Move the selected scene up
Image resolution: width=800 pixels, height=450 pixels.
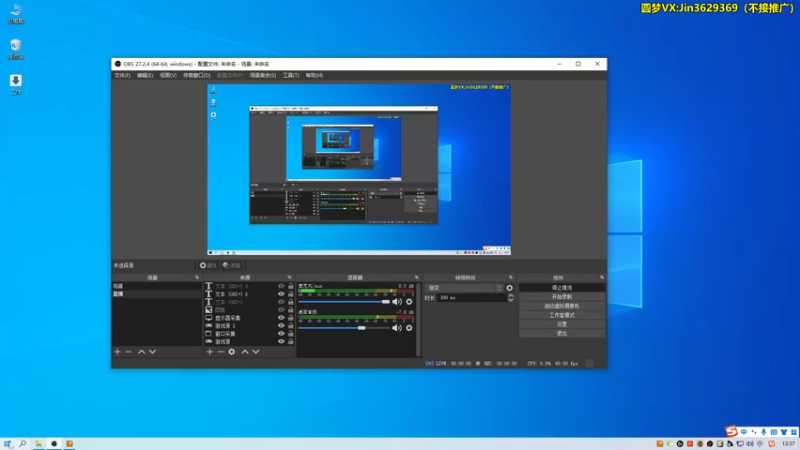[141, 352]
